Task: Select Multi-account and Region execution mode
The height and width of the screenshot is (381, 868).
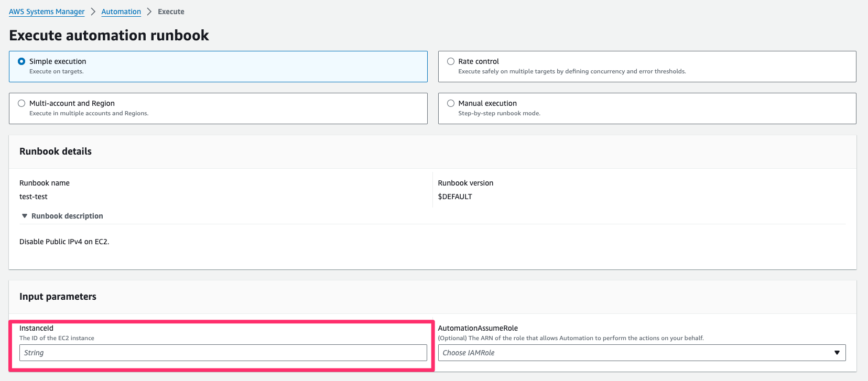Action: (21, 103)
